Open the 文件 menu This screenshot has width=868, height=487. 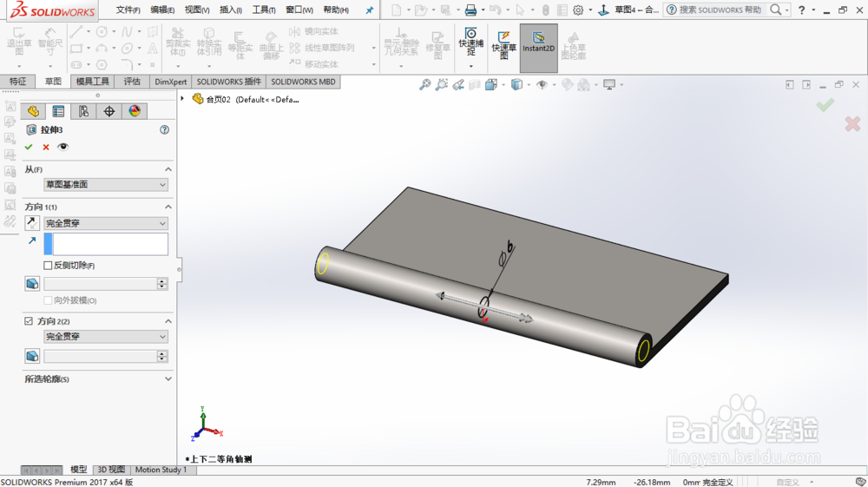128,10
